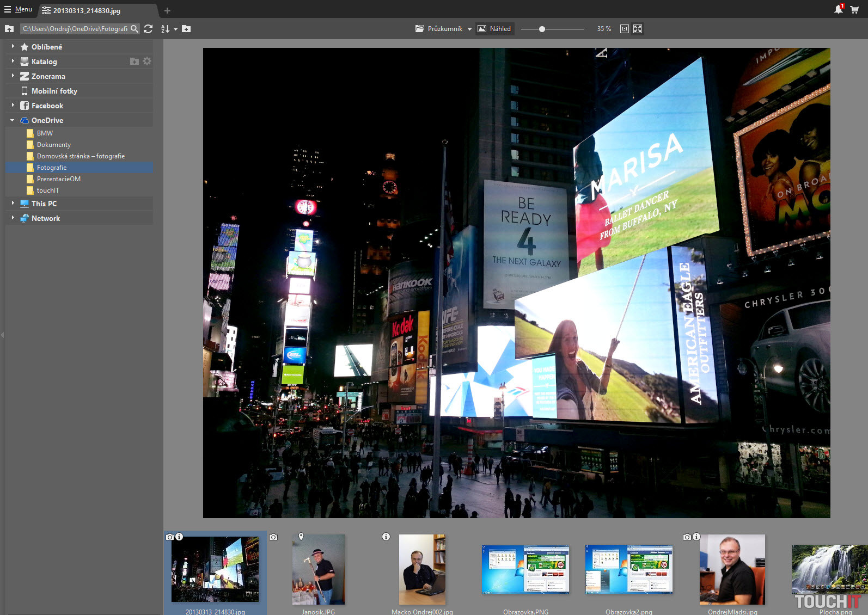Open a new tab with plus button
Image resolution: width=868 pixels, height=615 pixels.
[x=167, y=10]
